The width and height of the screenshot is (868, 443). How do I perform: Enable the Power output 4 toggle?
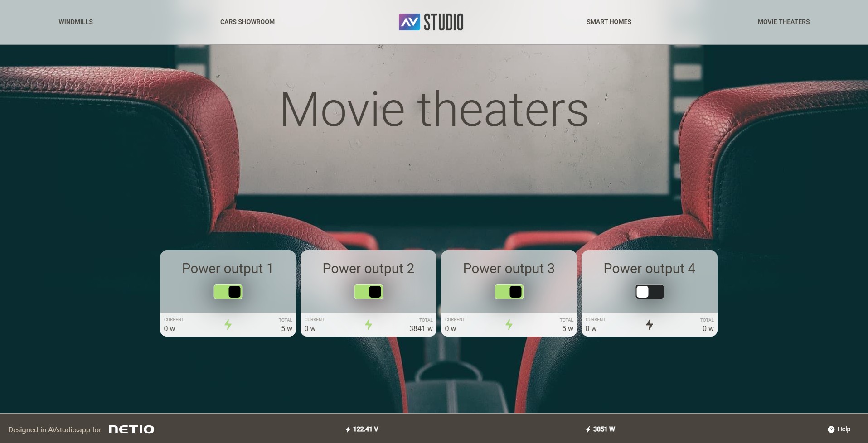point(650,292)
